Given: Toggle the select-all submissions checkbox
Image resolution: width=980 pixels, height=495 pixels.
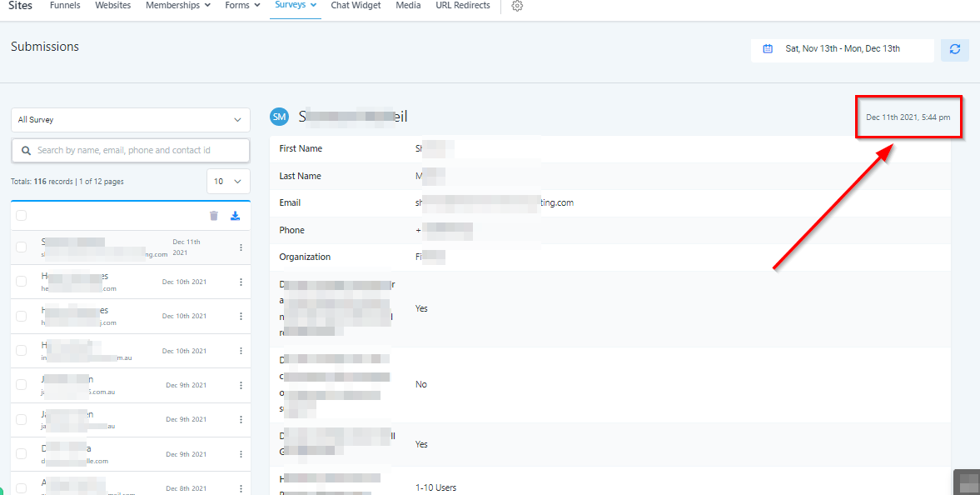Looking at the screenshot, I should pyautogui.click(x=22, y=216).
